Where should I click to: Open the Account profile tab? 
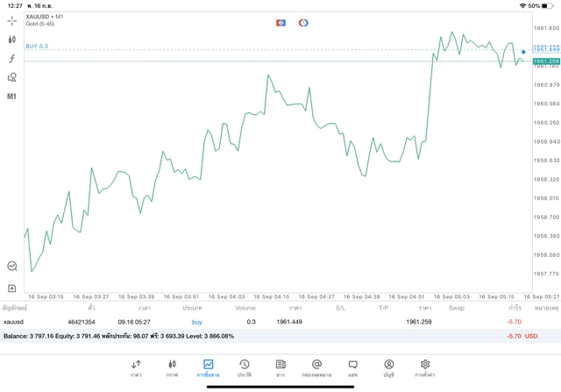coord(388,367)
